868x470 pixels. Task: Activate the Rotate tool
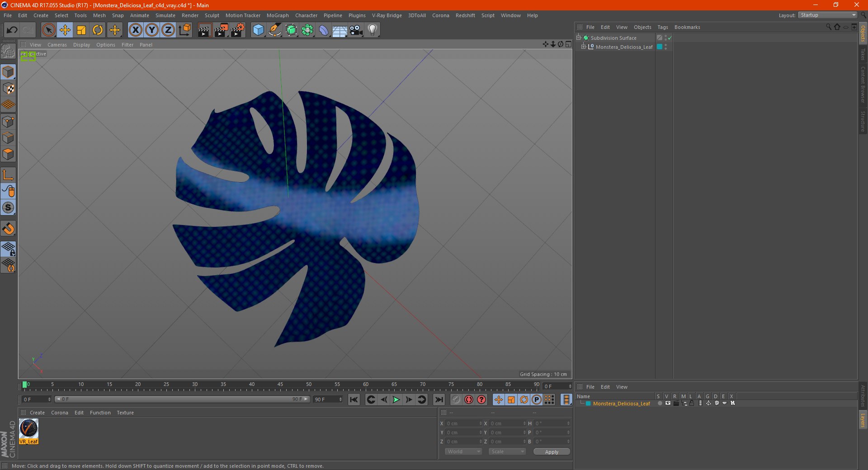point(98,30)
